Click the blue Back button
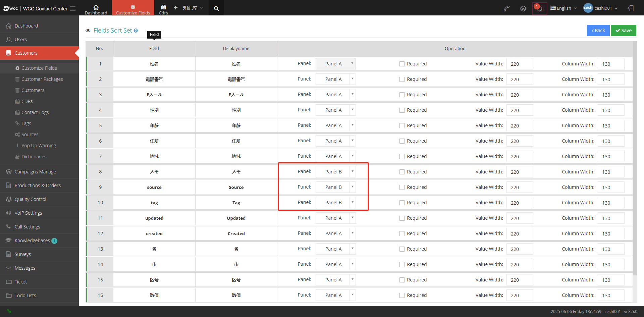This screenshot has height=317, width=644. tap(598, 31)
